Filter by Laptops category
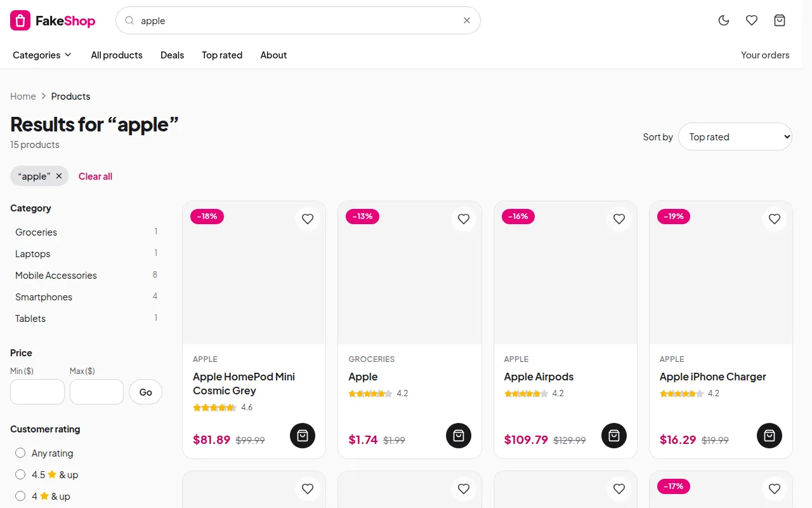The height and width of the screenshot is (508, 812). click(x=86, y=254)
